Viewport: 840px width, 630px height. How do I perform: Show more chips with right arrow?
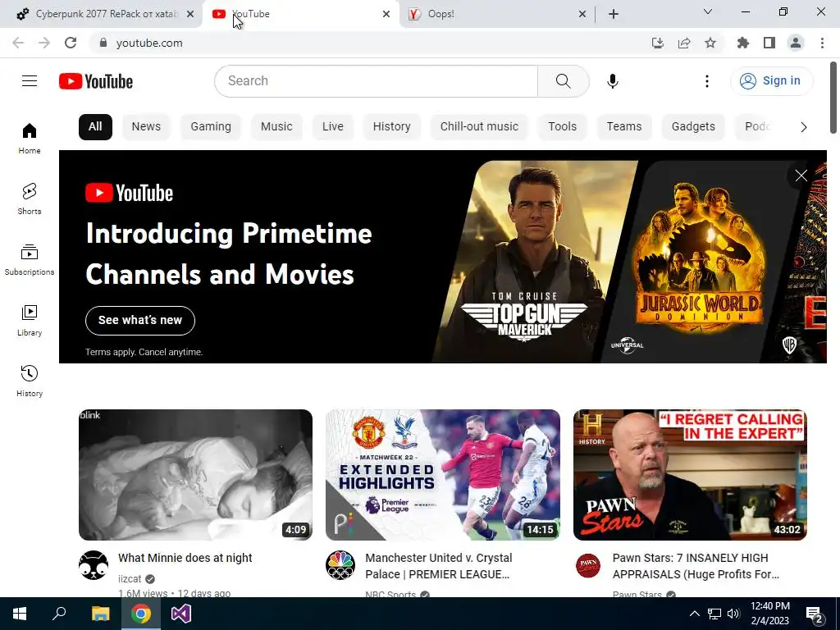[803, 127]
